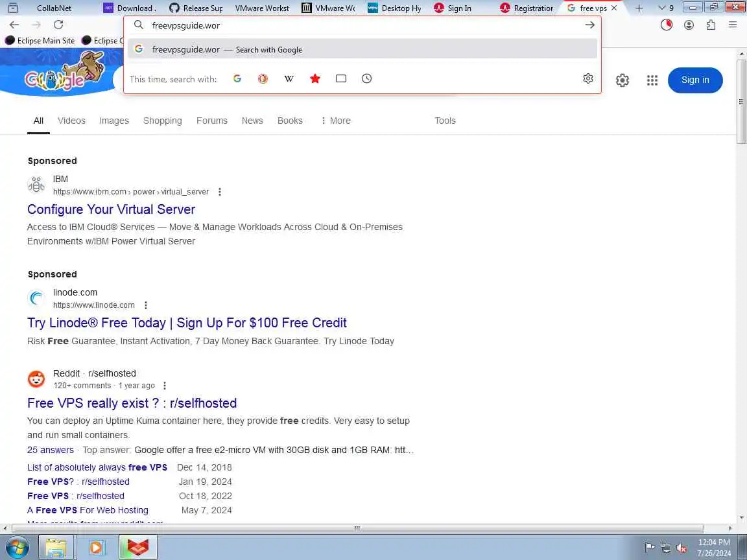Switch to the Registration tab
This screenshot has width=747, height=560.
(x=527, y=8)
